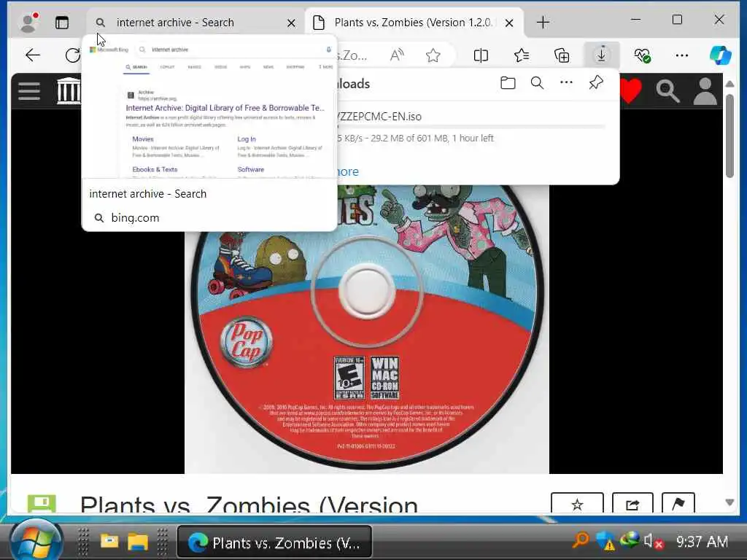This screenshot has height=560, width=747.
Task: Open more options in Downloads panel
Action: pos(566,82)
